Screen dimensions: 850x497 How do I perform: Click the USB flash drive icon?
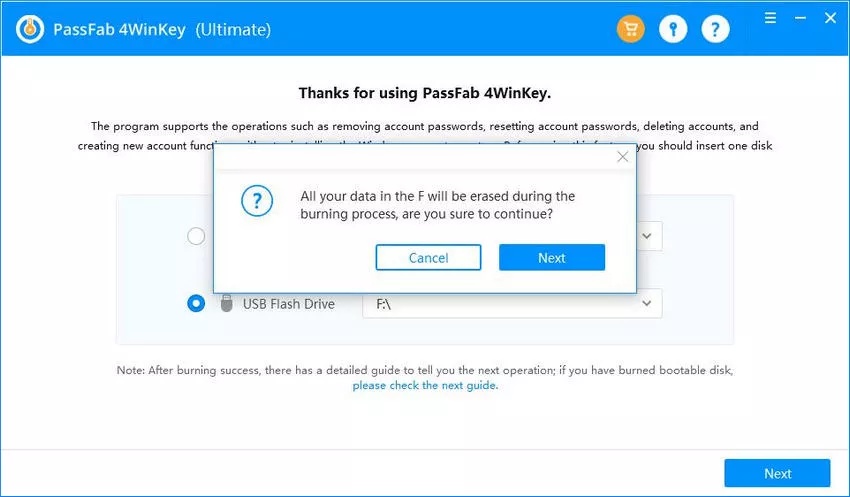[226, 303]
